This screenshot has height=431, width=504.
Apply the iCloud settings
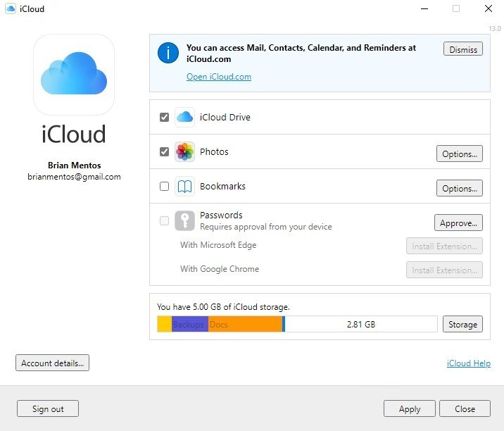pos(410,408)
